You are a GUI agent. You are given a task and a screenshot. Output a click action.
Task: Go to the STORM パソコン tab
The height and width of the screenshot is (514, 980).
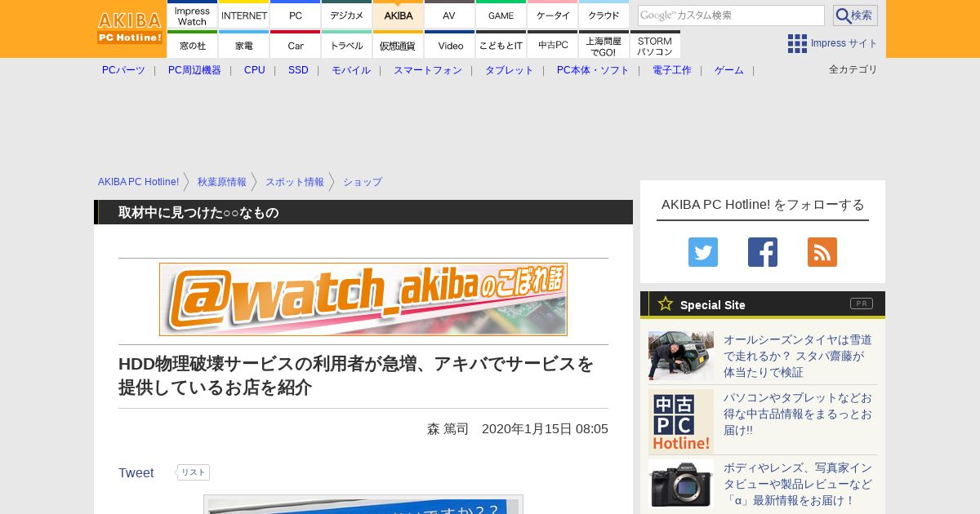point(655,44)
